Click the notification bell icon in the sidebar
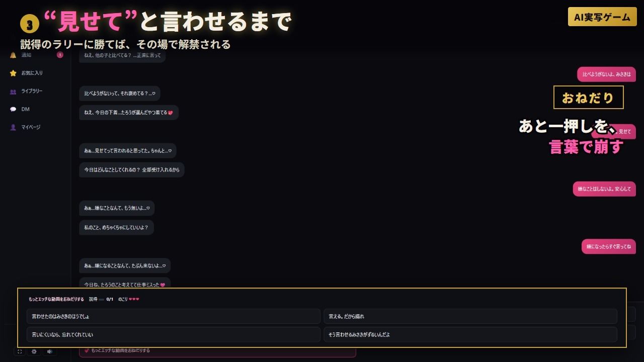The image size is (644, 362). [13, 55]
